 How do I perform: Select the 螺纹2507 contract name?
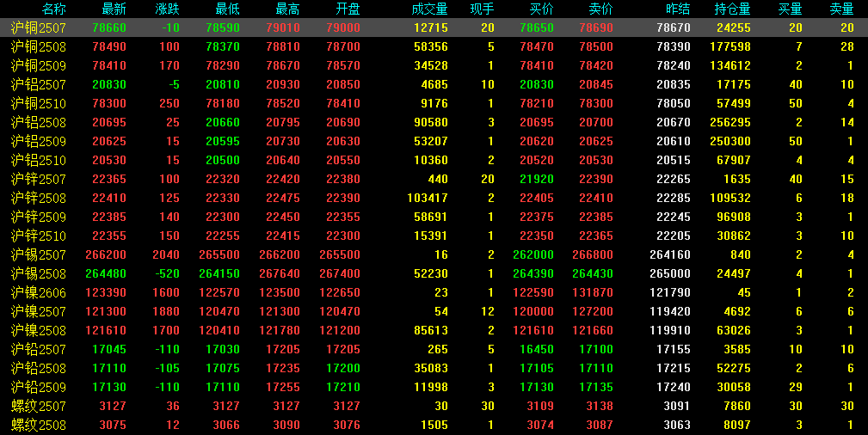(x=38, y=407)
